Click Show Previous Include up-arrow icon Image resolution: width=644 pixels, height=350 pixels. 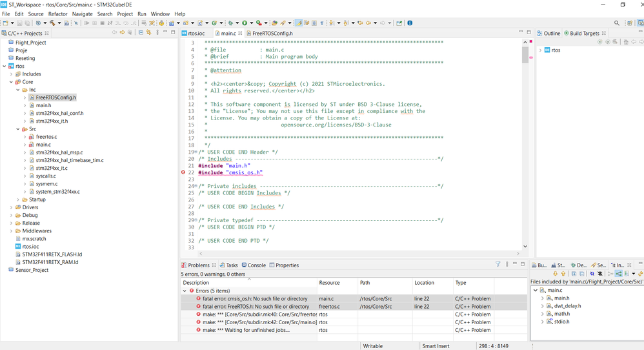[x=563, y=274]
